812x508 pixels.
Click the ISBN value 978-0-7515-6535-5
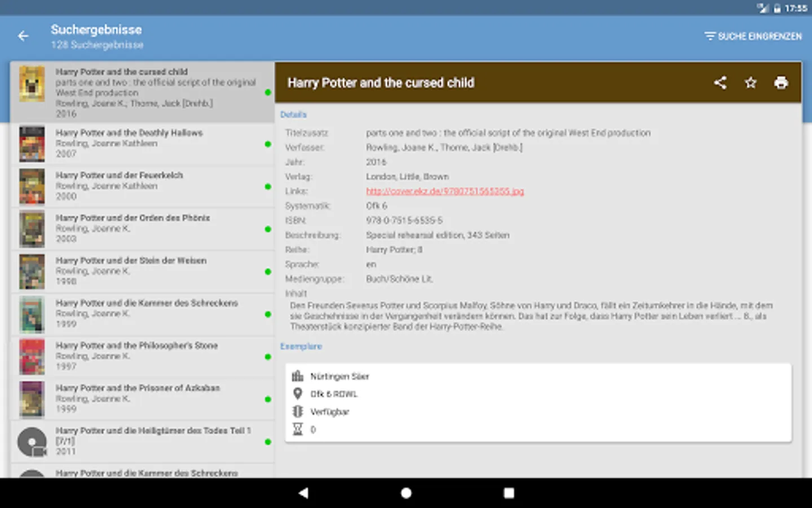pyautogui.click(x=404, y=221)
